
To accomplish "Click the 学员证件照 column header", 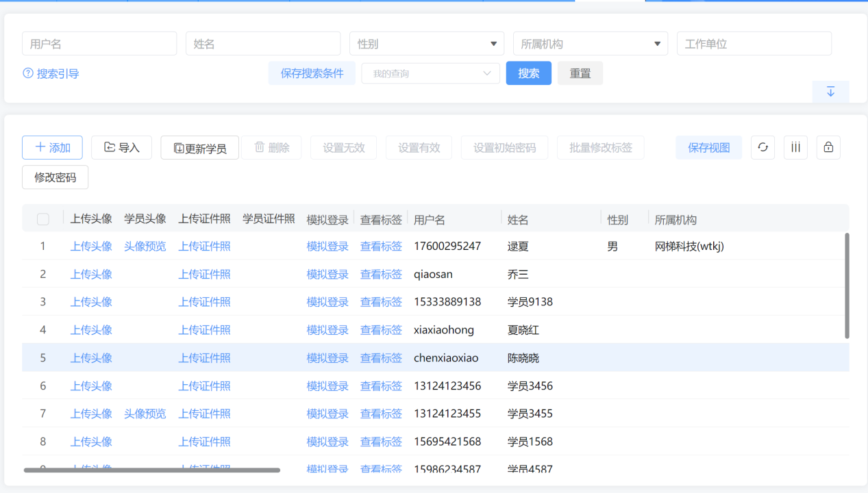I will (x=269, y=219).
